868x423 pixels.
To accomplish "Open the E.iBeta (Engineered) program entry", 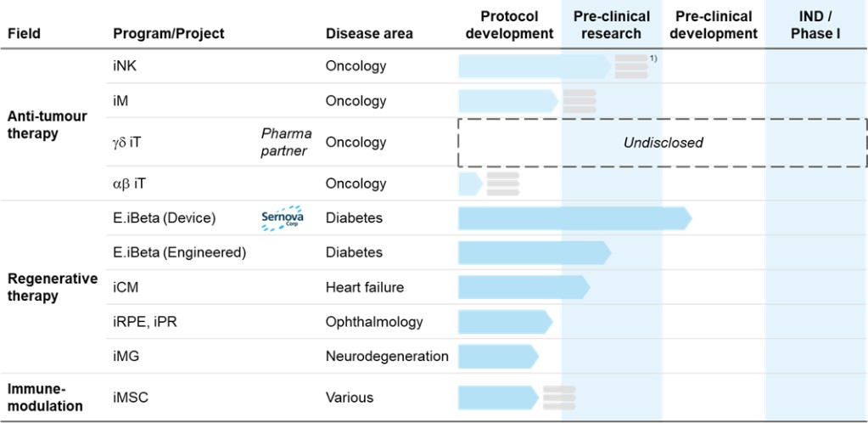I will point(179,252).
